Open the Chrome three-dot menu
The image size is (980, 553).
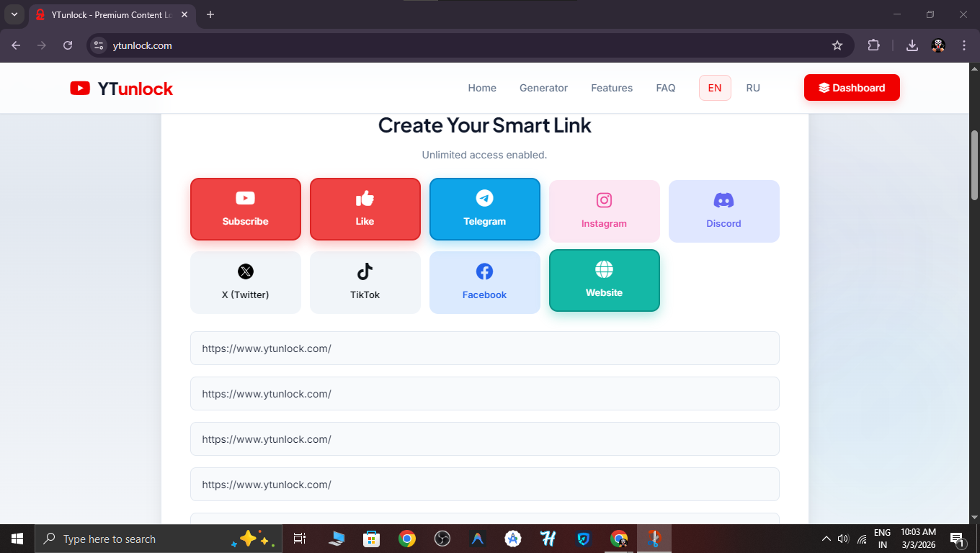click(964, 45)
